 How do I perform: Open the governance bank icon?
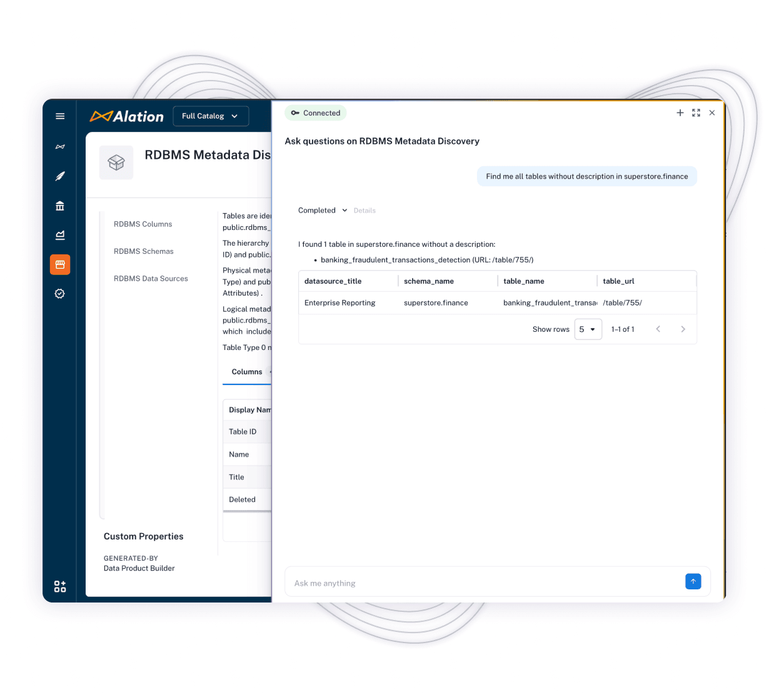click(x=60, y=206)
